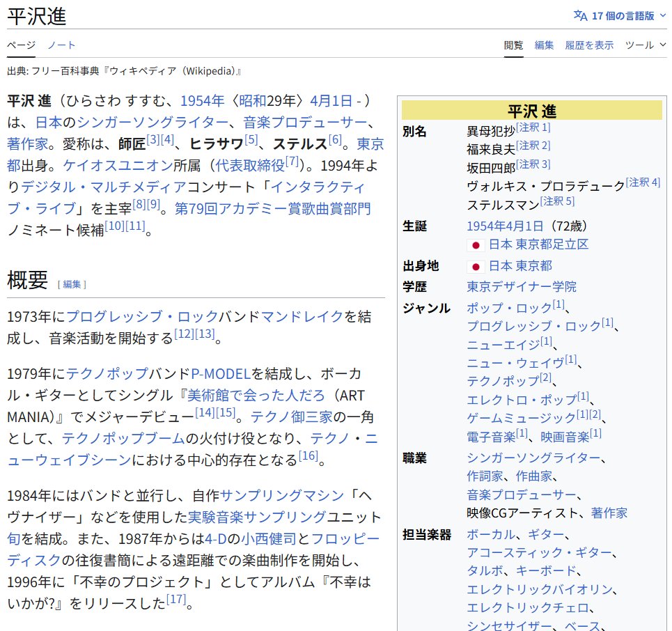
Task: Expand the language versions chevron
Action: point(663,15)
